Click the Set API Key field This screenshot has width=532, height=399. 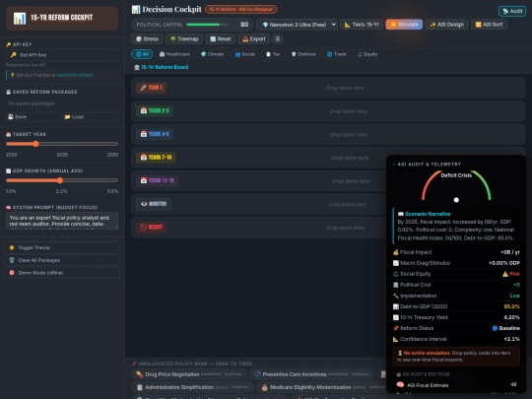62,55
